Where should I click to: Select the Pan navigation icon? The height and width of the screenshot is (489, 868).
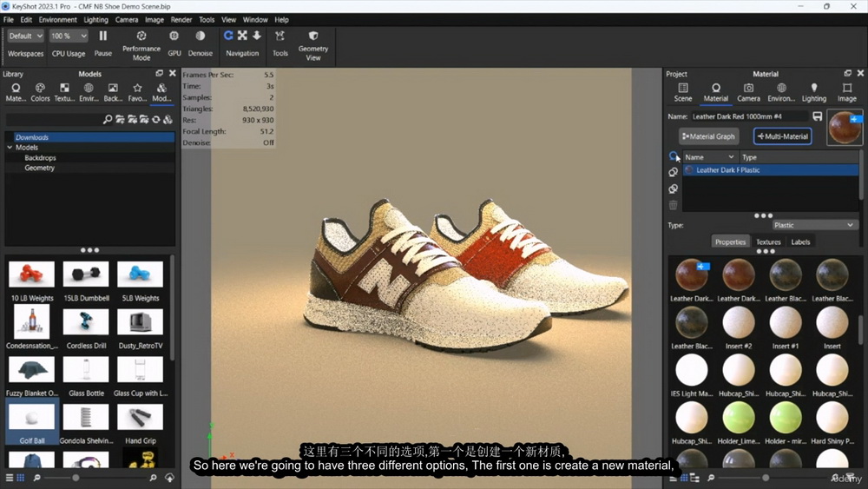tap(242, 36)
